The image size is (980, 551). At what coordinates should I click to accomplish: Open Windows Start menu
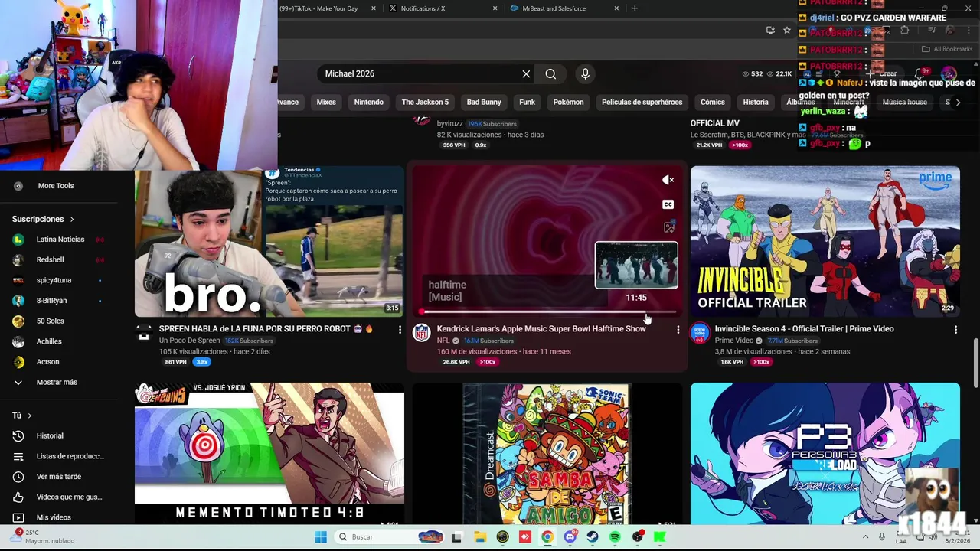point(321,536)
